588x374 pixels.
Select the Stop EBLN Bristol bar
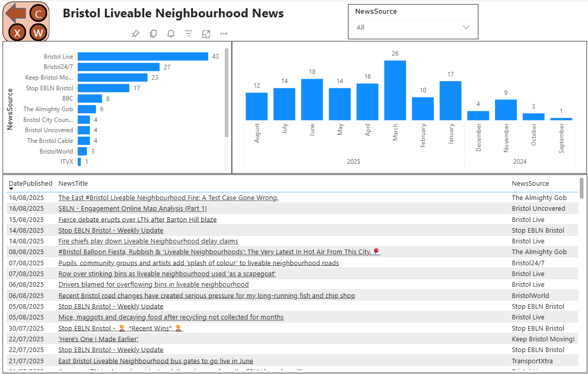(x=104, y=88)
